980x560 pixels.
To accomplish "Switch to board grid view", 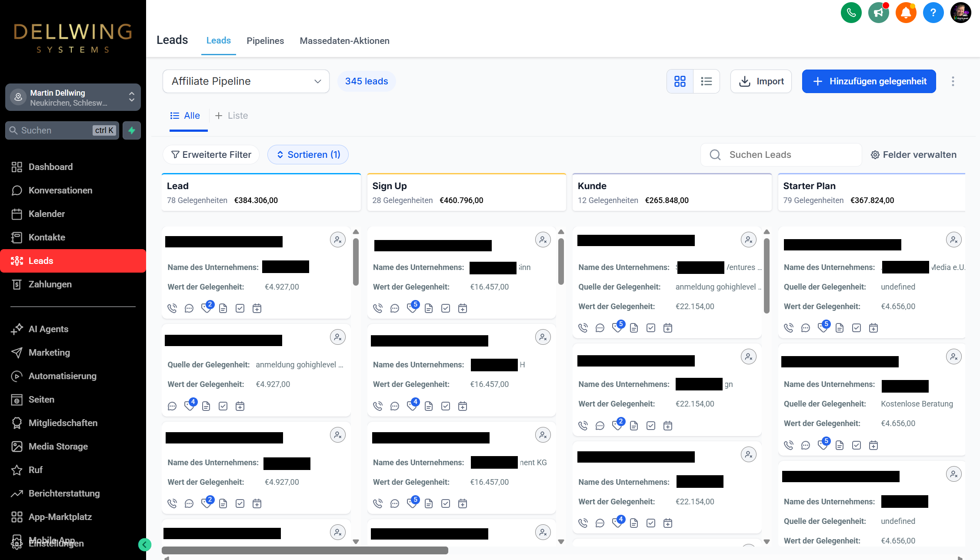I will [680, 81].
